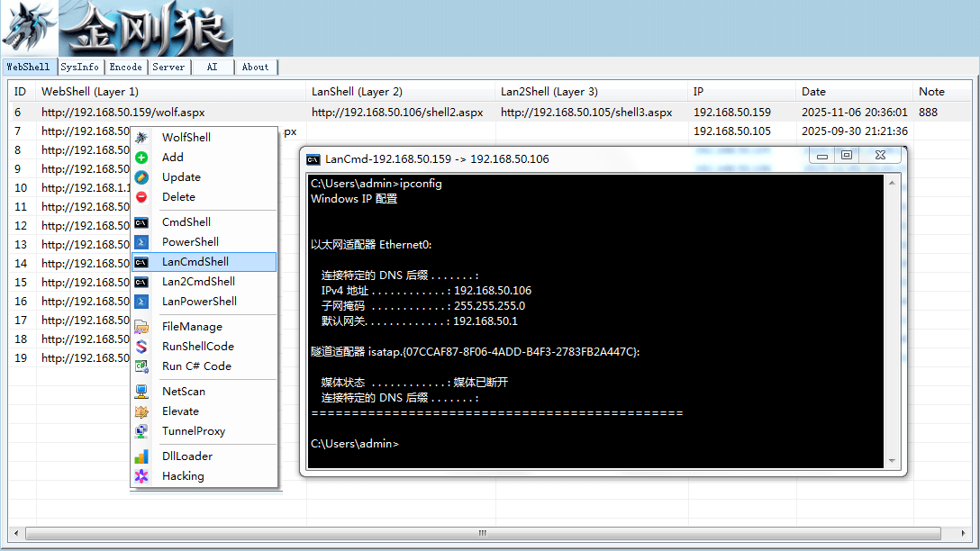Click the shell2.aspx LanShell cell
The image size is (980, 551).
(x=397, y=113)
